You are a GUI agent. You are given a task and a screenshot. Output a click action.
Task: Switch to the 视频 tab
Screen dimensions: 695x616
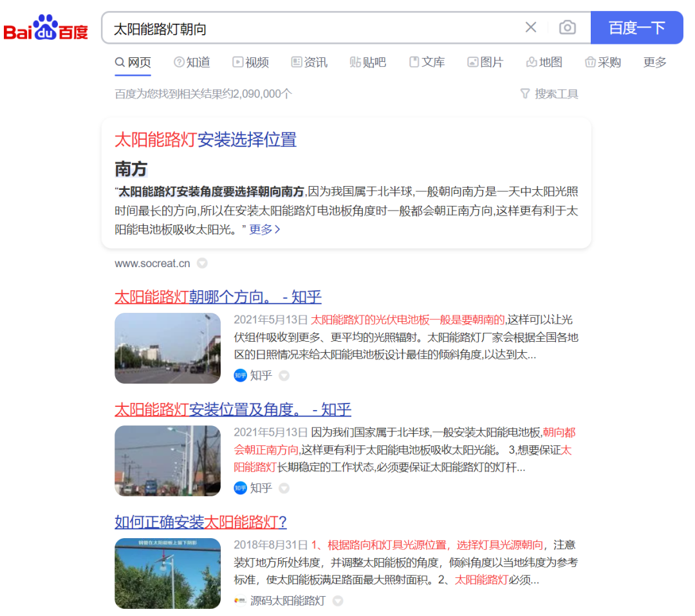[x=251, y=62]
